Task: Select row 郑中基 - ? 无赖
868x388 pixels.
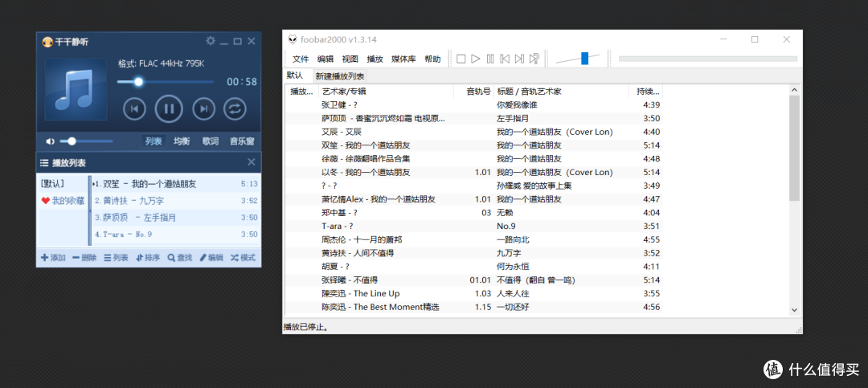Action: coord(474,213)
